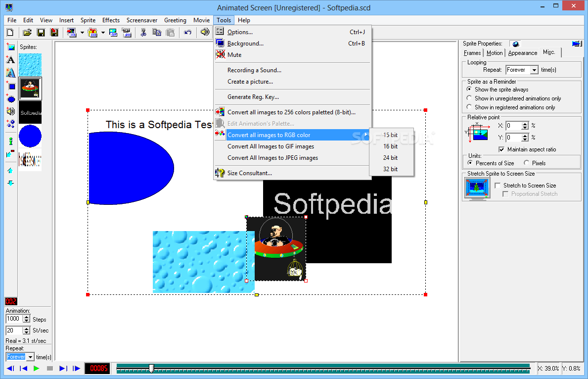Switch to the Frames tab
588x379 pixels.
(x=472, y=53)
